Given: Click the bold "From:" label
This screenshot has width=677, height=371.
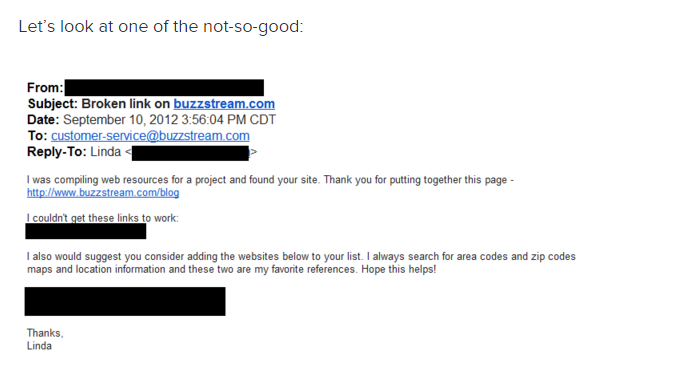Looking at the screenshot, I should click(x=45, y=88).
